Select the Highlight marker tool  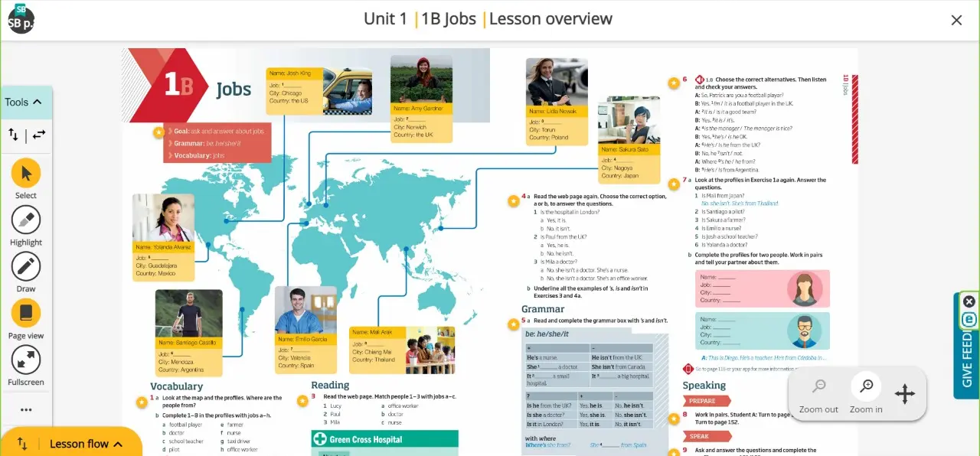(x=26, y=220)
